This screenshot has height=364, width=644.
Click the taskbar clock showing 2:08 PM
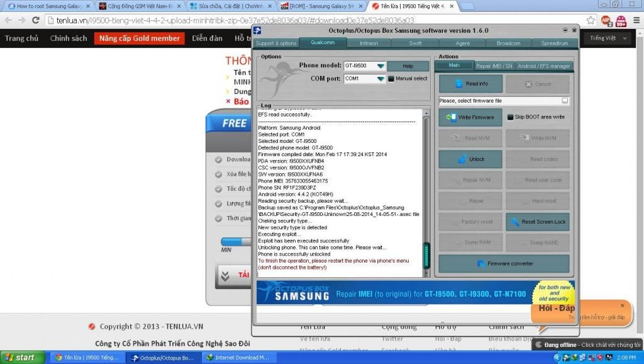tap(626, 358)
